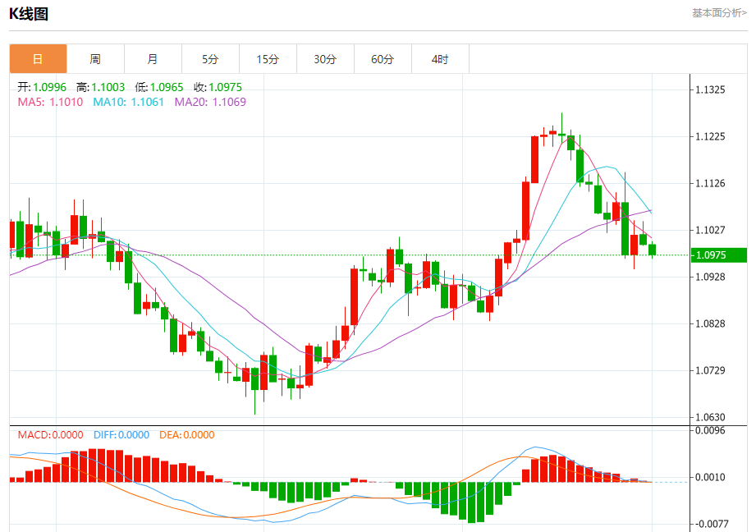The width and height of the screenshot is (756, 532).
Task: Click the 1.0828 price axis label
Action: point(710,323)
